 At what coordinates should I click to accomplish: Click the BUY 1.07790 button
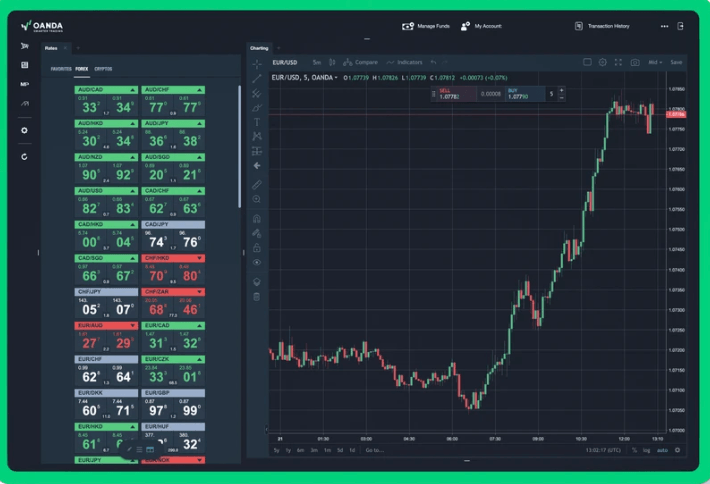[524, 94]
